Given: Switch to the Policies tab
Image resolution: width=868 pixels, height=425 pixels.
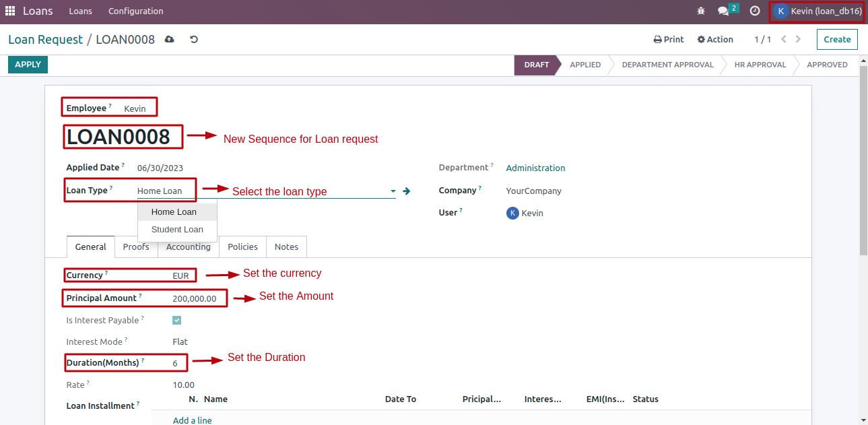Looking at the screenshot, I should point(243,247).
